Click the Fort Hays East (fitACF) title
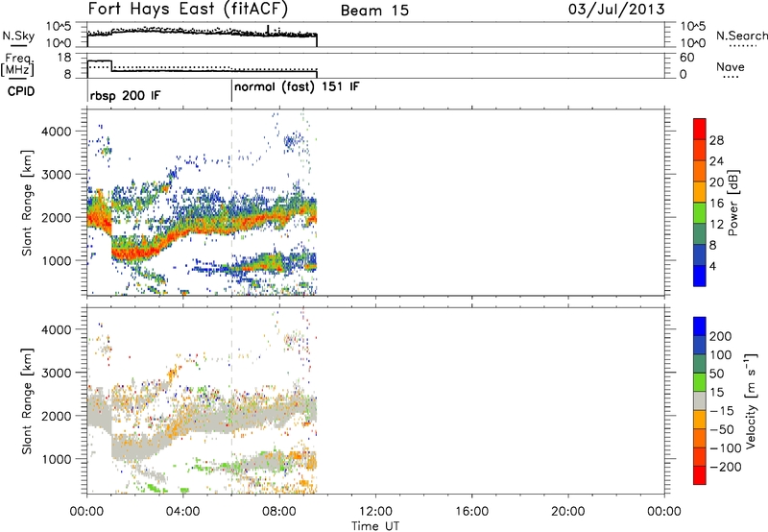Image resolution: width=768 pixels, height=532 pixels. click(x=187, y=9)
